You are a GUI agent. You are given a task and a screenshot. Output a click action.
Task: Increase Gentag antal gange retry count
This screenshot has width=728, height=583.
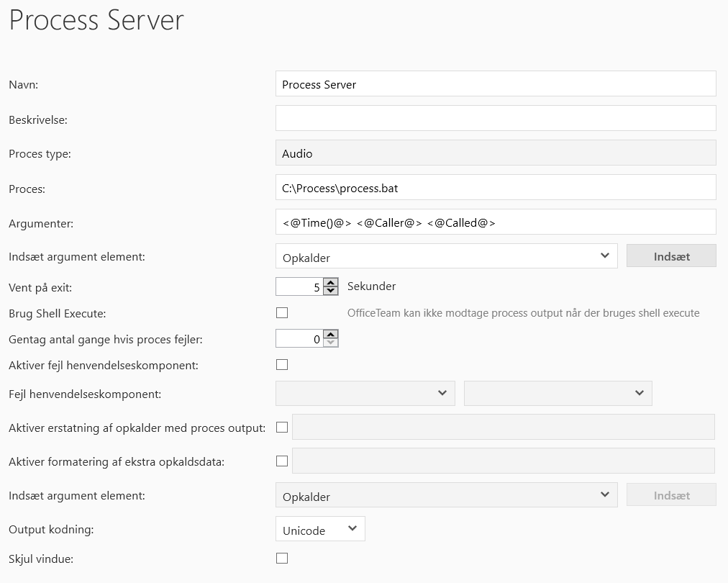tap(331, 335)
